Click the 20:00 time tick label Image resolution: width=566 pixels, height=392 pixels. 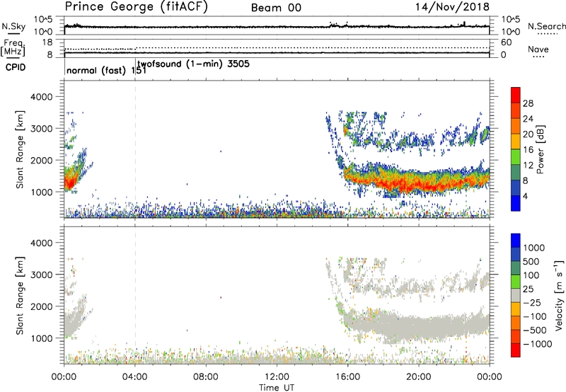point(419,377)
